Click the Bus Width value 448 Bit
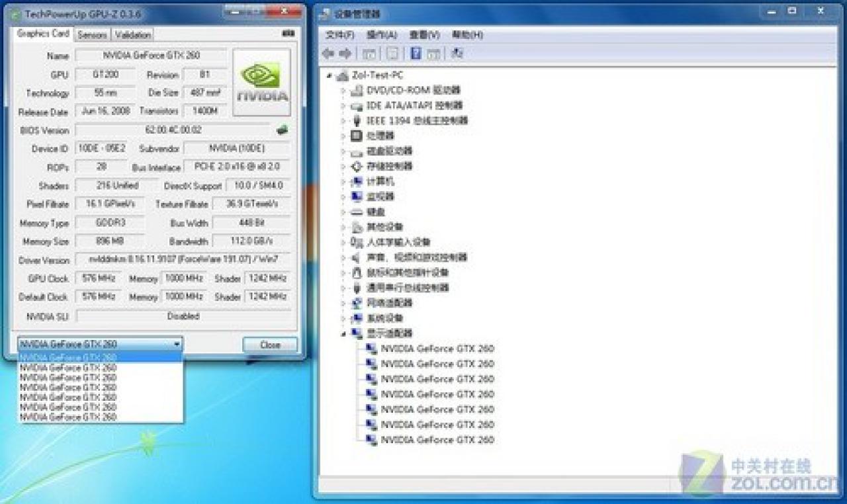847x504 pixels. click(251, 223)
